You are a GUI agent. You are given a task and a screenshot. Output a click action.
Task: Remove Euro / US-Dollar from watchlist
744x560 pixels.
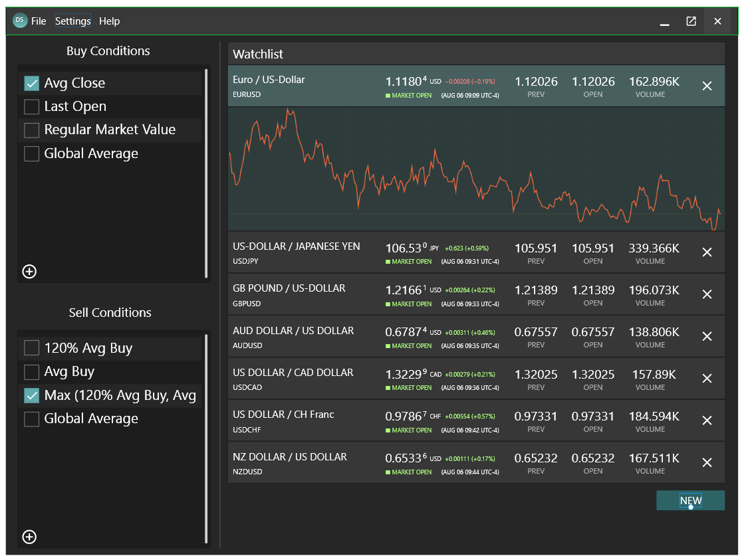[x=707, y=86]
